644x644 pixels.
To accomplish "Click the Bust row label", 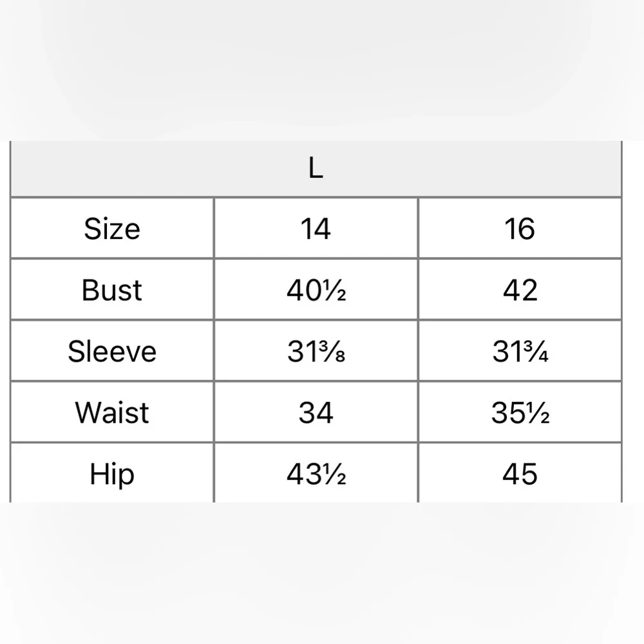I will point(112,290).
